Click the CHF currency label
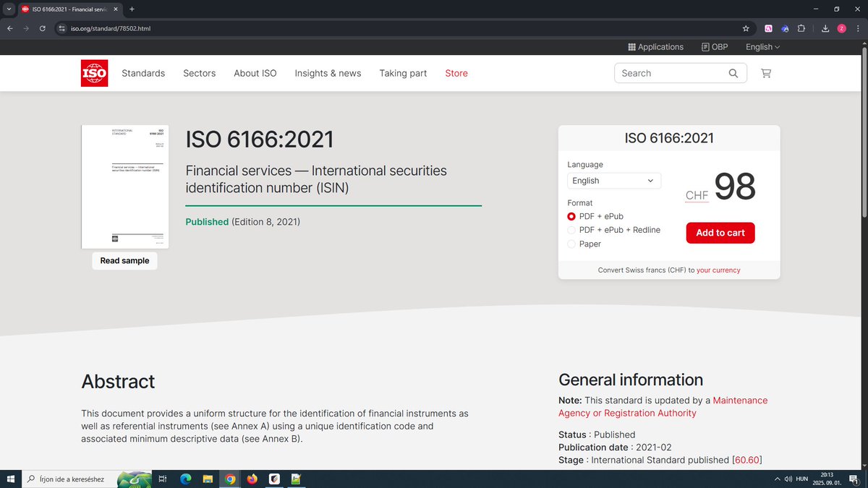The image size is (868, 488). point(697,195)
